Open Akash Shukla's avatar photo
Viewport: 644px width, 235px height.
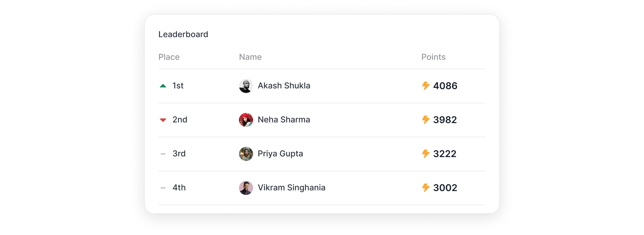click(246, 86)
